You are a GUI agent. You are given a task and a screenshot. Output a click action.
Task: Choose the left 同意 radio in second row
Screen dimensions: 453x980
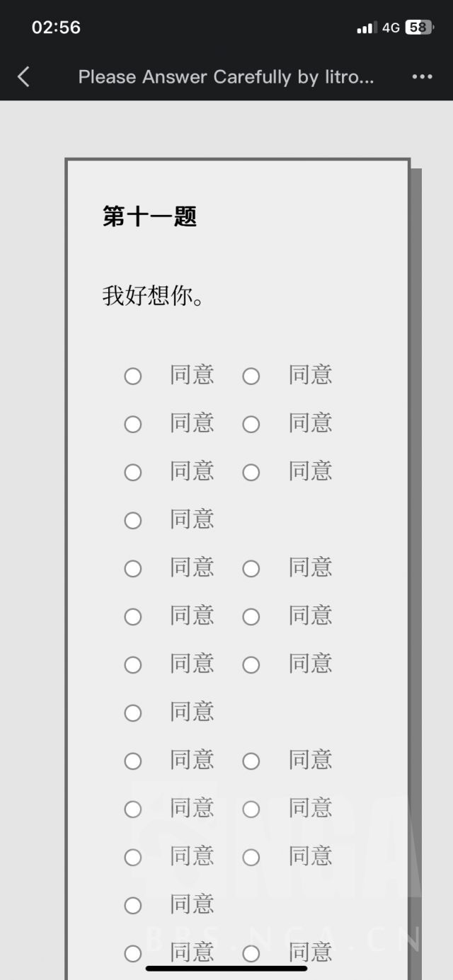coord(133,424)
